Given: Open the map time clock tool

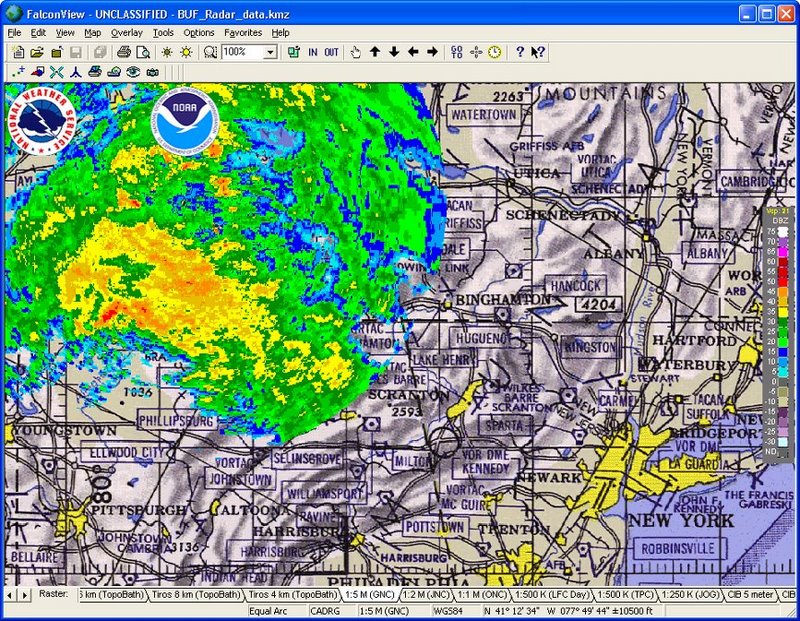Looking at the screenshot, I should pos(492,51).
